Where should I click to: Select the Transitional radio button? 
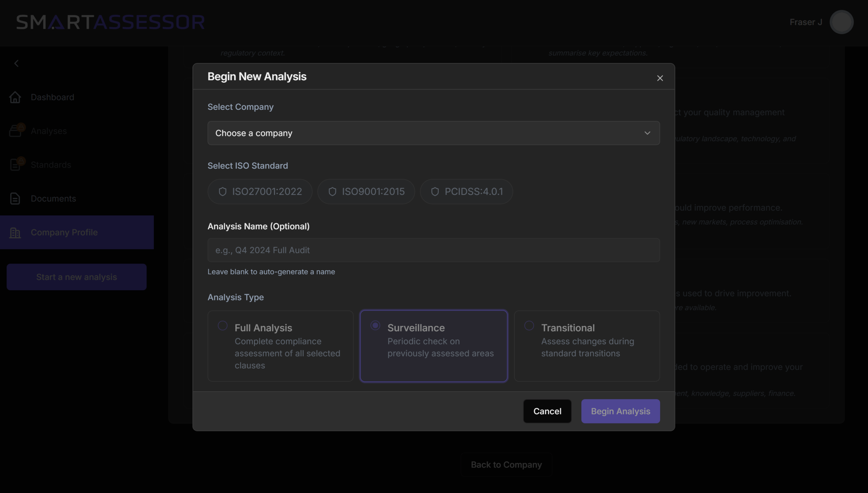pos(529,326)
